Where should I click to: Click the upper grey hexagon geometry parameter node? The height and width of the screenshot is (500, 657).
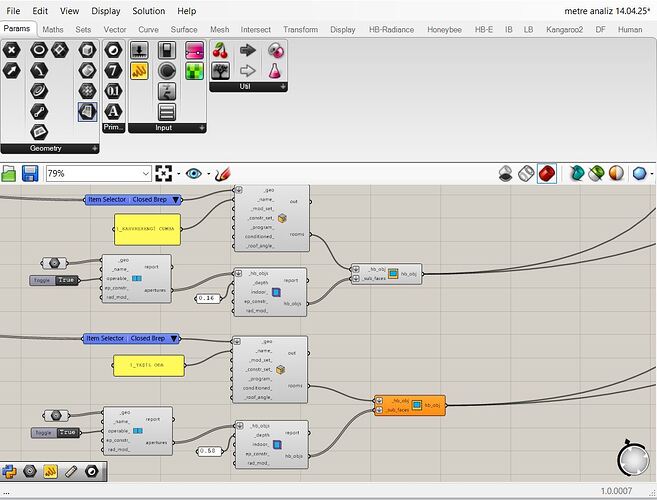click(x=54, y=263)
